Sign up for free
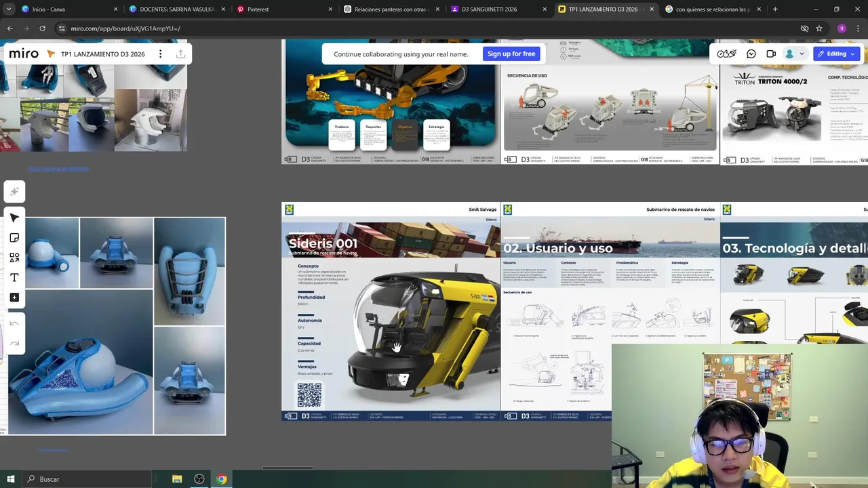Image resolution: width=868 pixels, height=488 pixels. coord(511,54)
